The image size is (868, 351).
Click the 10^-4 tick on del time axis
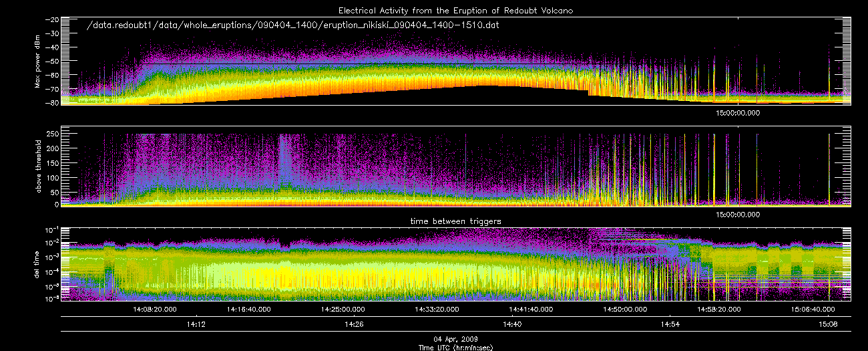(51, 271)
